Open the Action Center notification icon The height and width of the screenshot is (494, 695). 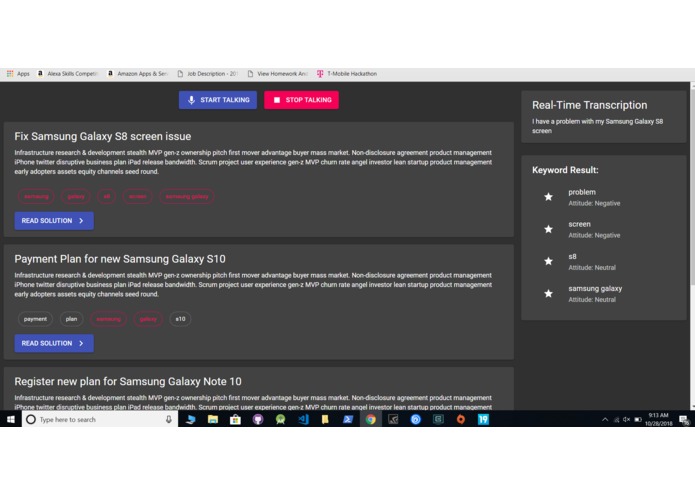pos(684,420)
